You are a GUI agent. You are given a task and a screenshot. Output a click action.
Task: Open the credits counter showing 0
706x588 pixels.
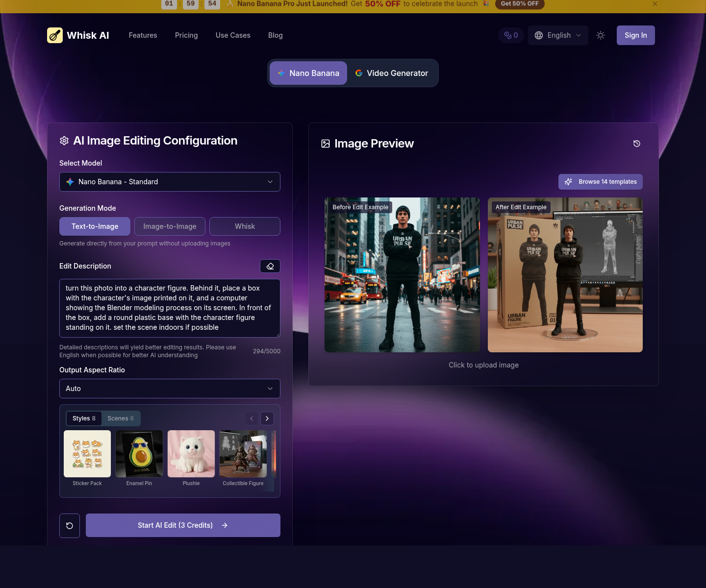click(x=511, y=35)
